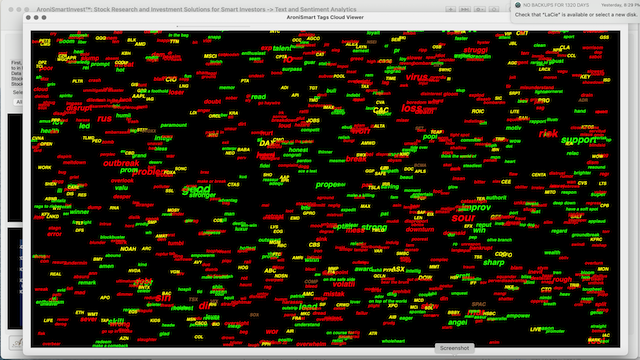Click the red tag 'disrupt'
640x360 pixels.
click(x=79, y=108)
